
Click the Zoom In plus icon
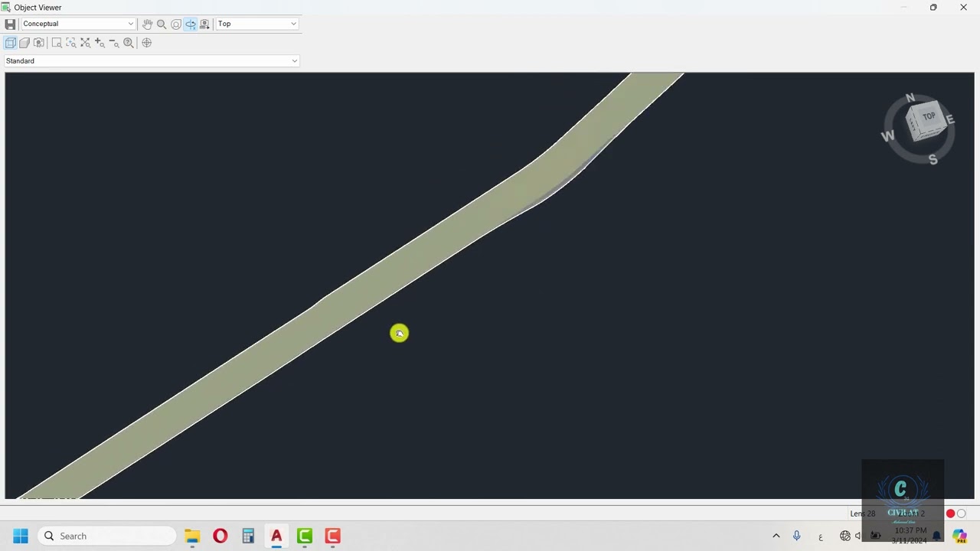tap(100, 43)
